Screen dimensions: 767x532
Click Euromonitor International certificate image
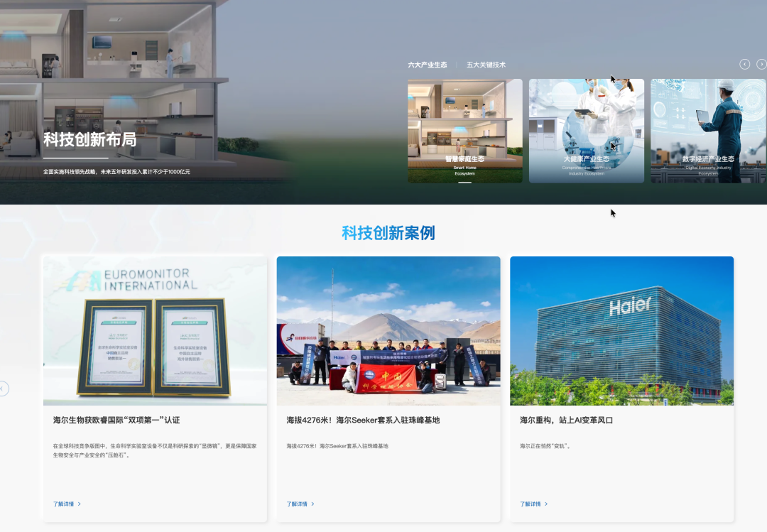point(155,331)
